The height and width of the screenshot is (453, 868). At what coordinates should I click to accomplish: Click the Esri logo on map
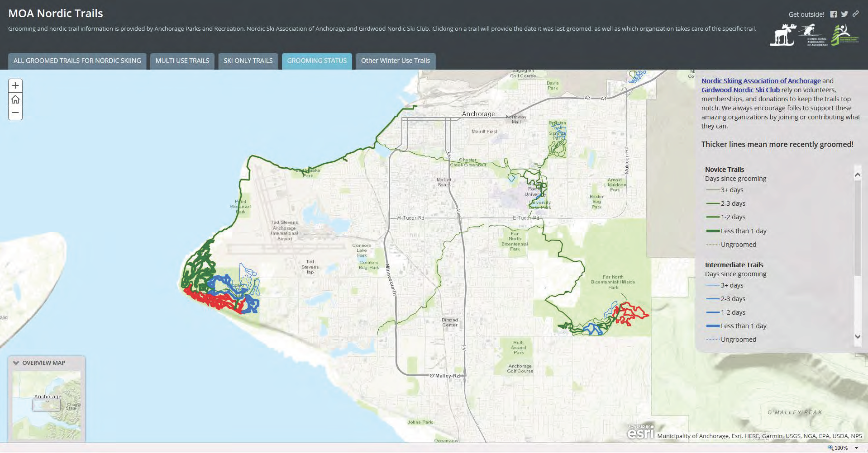point(640,432)
